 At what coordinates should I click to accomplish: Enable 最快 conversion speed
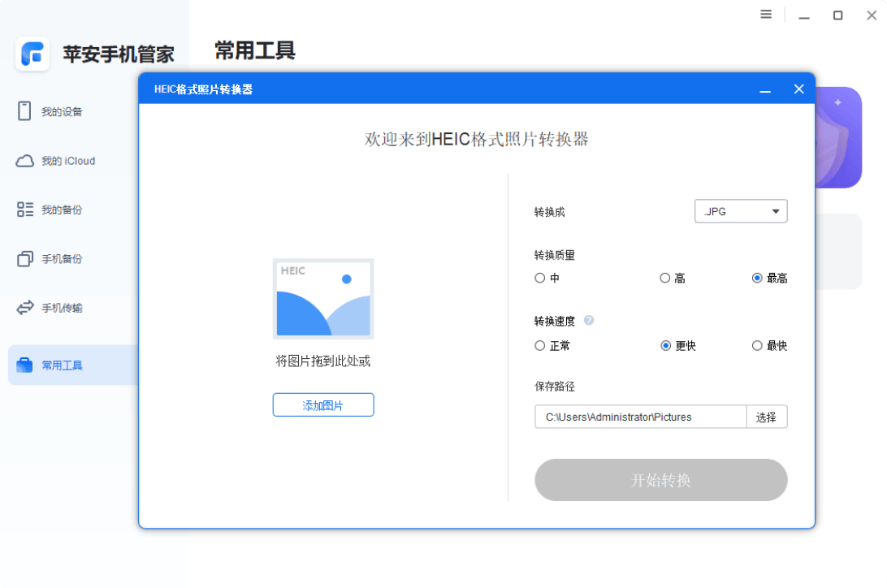[x=756, y=345]
